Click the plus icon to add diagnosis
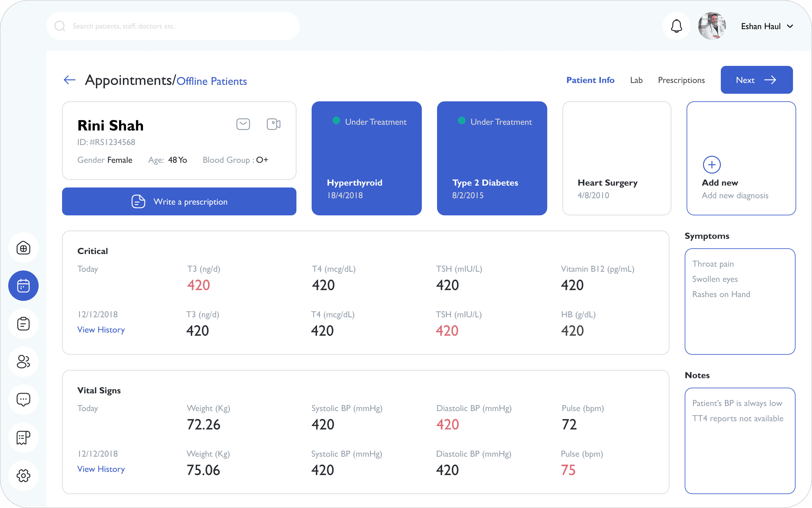 [x=712, y=165]
